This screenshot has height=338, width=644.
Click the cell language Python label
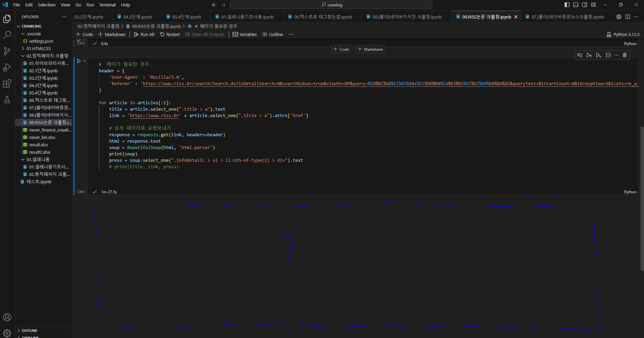tap(630, 192)
